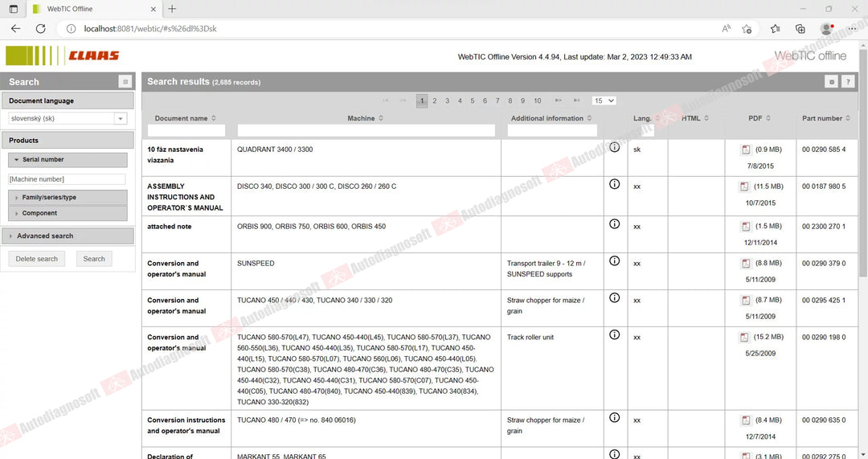Click the Document name filter field
This screenshot has width=868, height=459.
pyautogui.click(x=186, y=131)
